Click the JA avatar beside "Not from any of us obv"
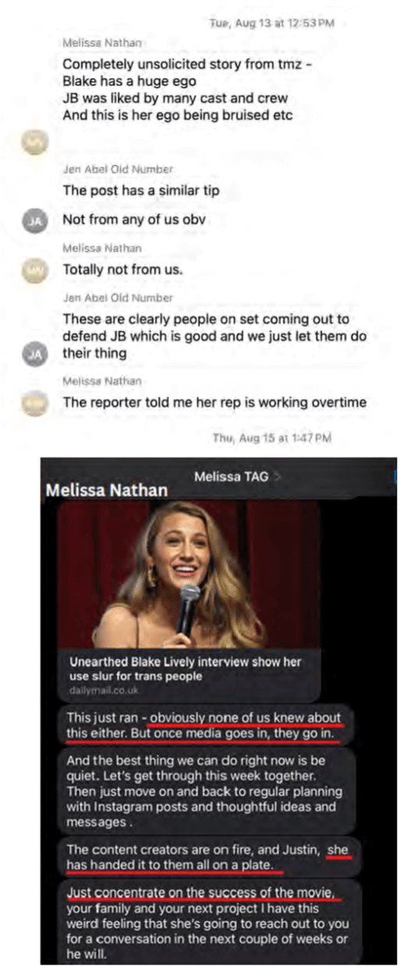This screenshot has height=980, width=416. click(x=35, y=220)
